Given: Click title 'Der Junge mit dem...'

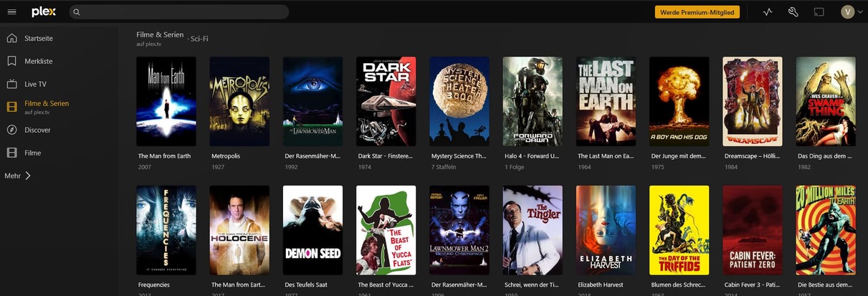Looking at the screenshot, I should (x=678, y=156).
